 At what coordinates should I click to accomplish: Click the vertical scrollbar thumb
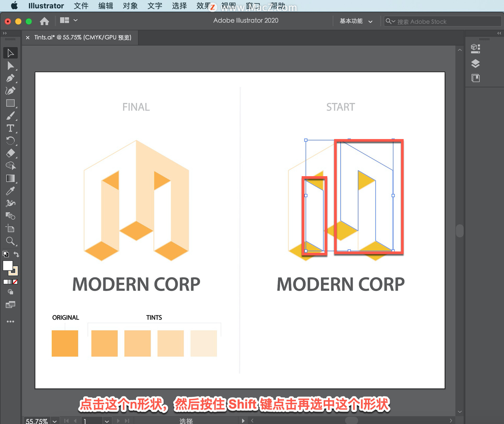pos(460,231)
